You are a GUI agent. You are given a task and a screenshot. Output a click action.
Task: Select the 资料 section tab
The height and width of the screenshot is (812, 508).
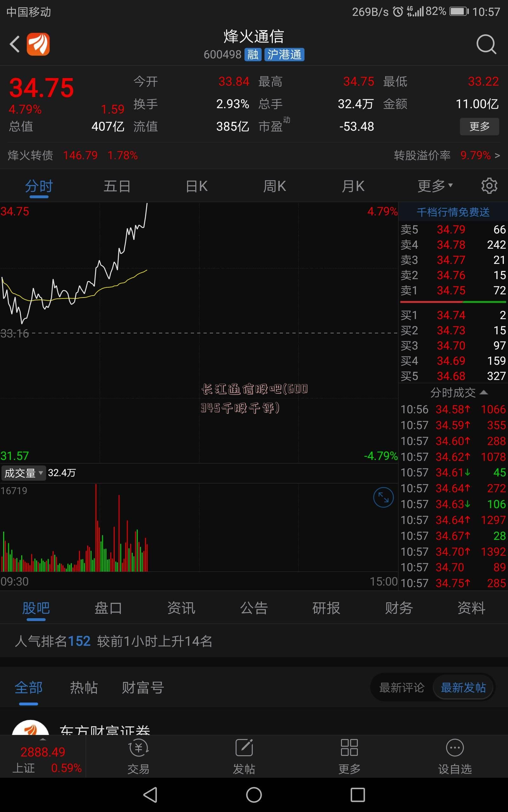coord(471,608)
